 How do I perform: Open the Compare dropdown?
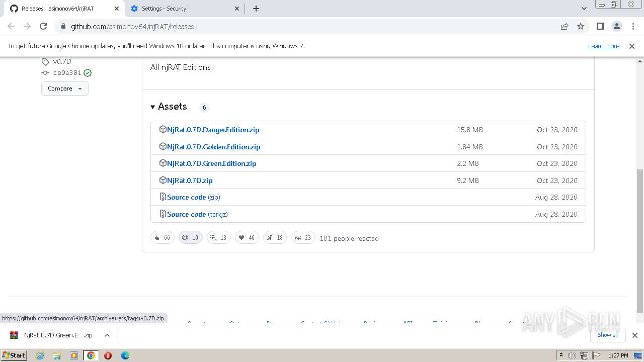pyautogui.click(x=65, y=88)
